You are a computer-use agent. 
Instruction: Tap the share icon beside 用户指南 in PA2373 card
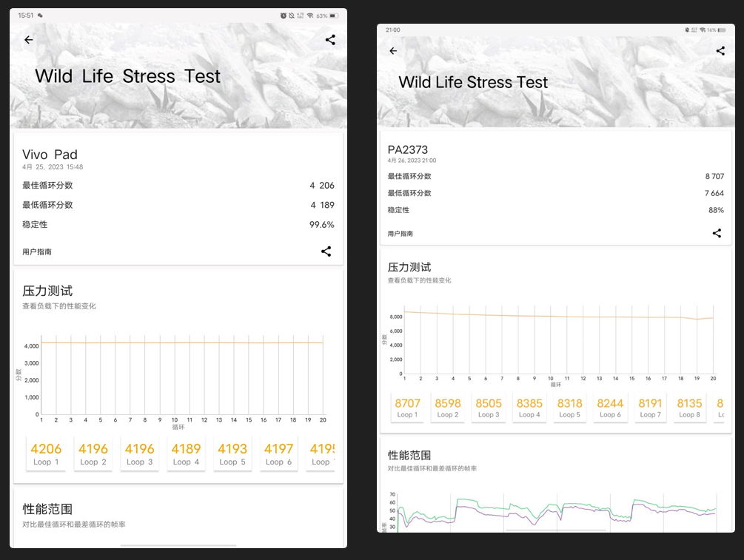click(x=717, y=233)
